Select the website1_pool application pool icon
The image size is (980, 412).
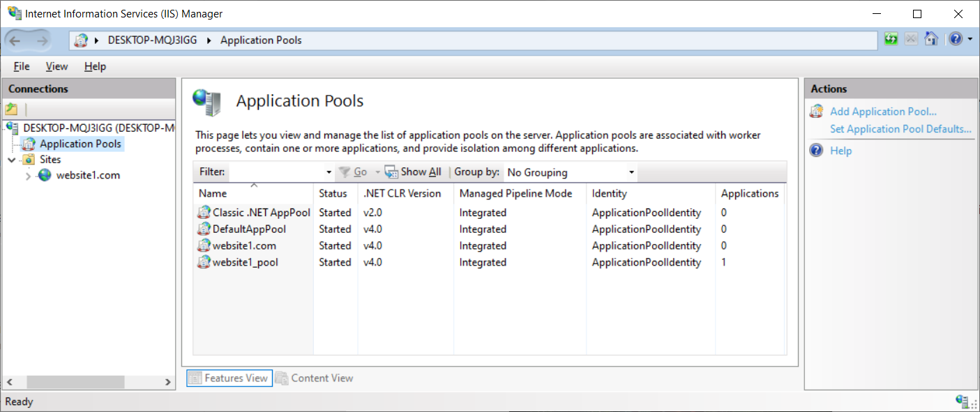click(204, 262)
